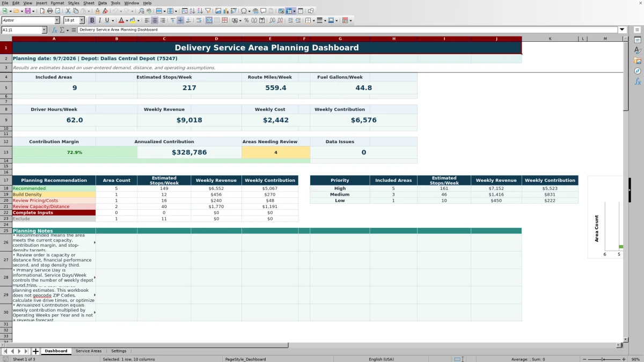Click the Print icon in toolbar

(50, 11)
